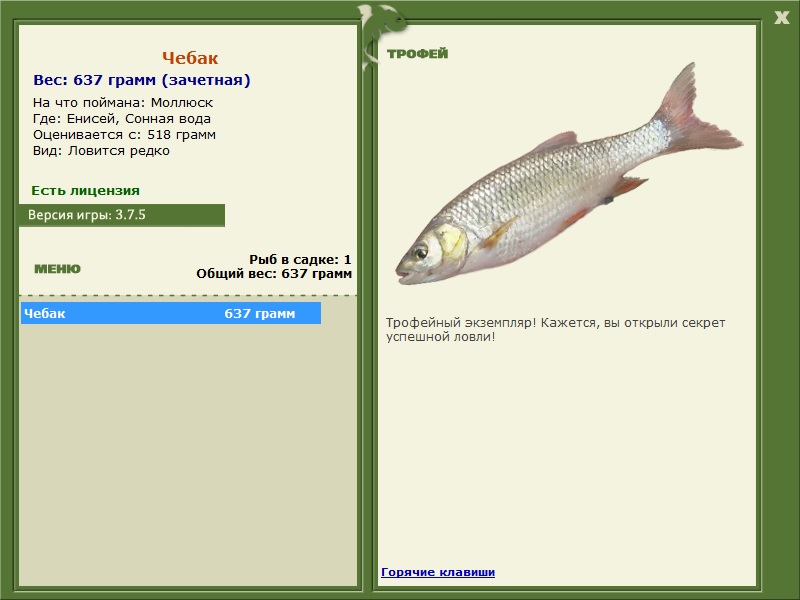The width and height of the screenshot is (800, 600).
Task: Click the ТРОФЕЙ heading
Action: 417,54
